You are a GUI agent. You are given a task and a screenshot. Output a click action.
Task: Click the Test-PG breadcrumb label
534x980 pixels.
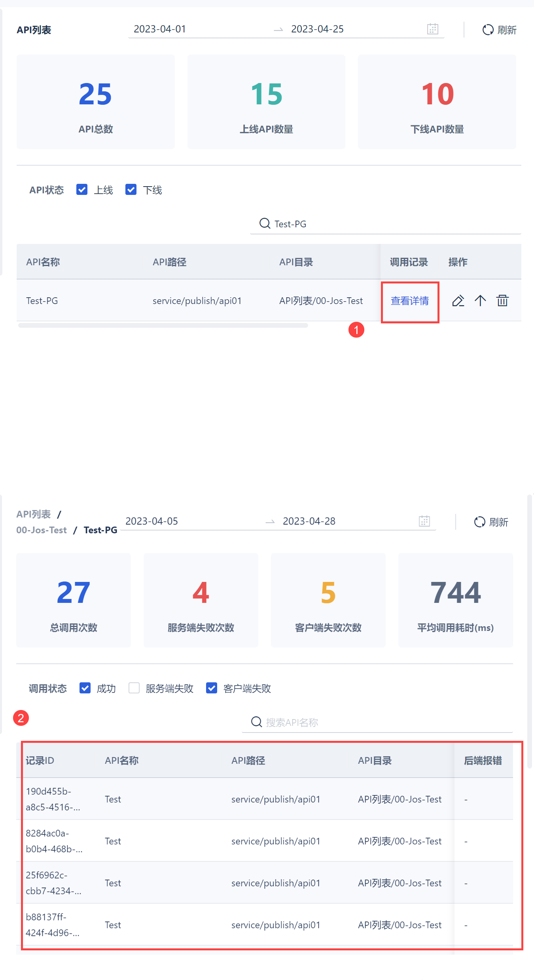coord(100,530)
